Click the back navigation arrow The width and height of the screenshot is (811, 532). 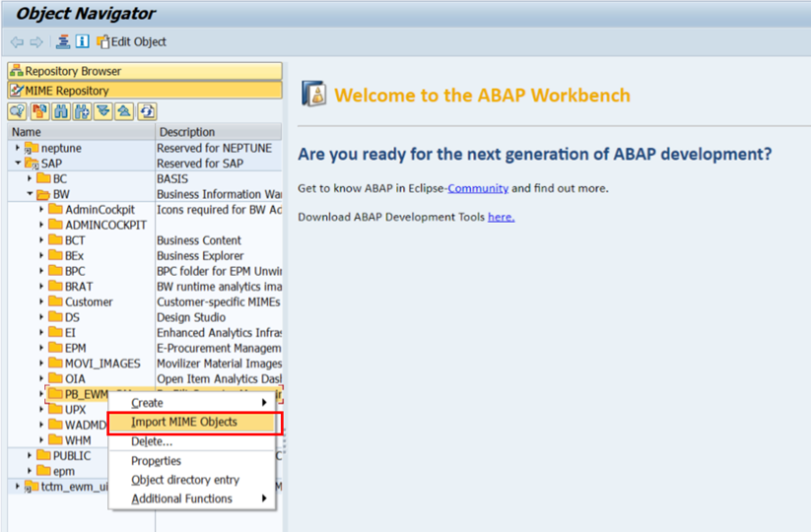click(x=17, y=41)
